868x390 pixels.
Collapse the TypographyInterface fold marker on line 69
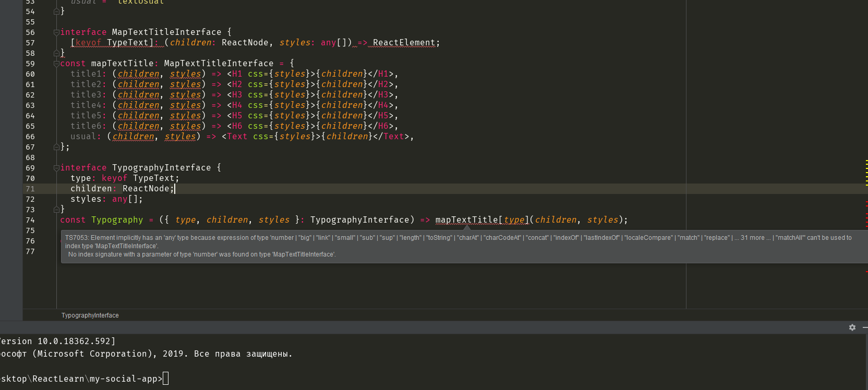point(56,168)
